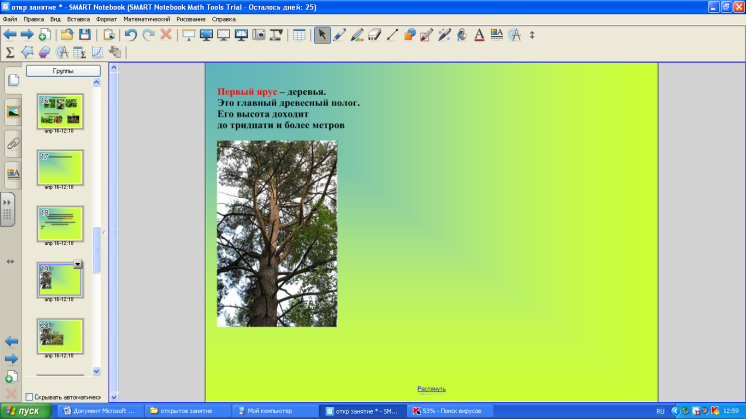Viewport: 746px width, 419px height.
Task: Open the Группы button in Page Sorter
Action: 63,71
